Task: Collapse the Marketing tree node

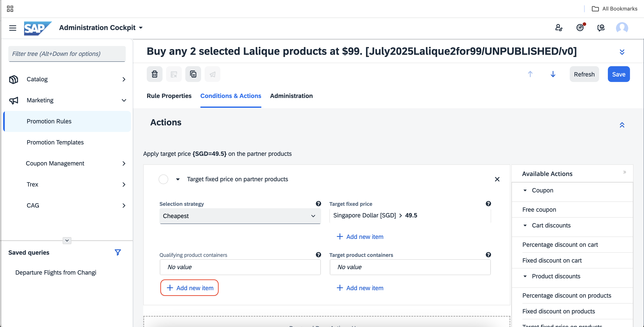Action: (x=124, y=100)
